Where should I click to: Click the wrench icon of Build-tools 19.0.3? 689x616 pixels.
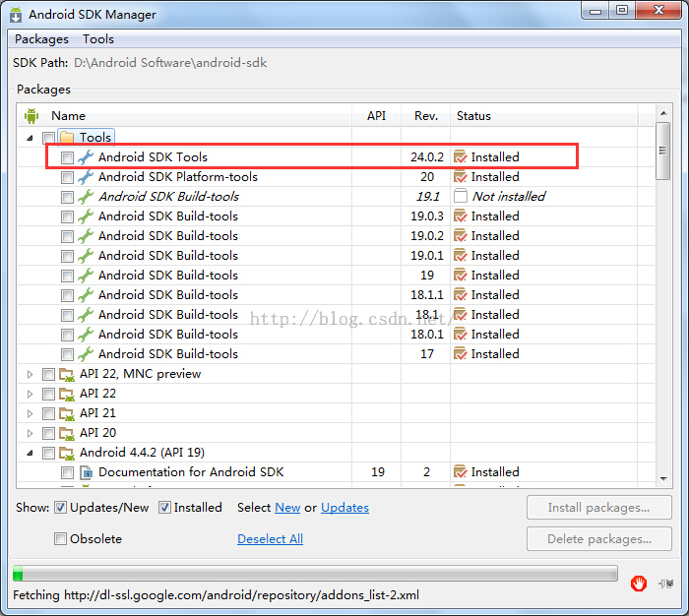coord(86,216)
